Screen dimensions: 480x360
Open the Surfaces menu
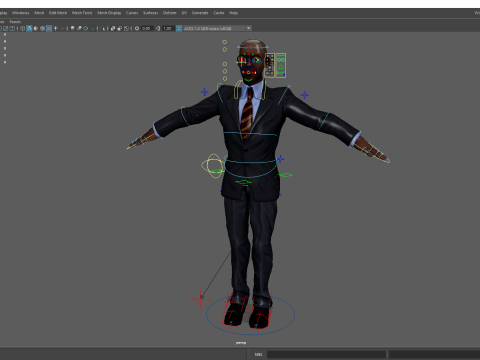coord(150,13)
